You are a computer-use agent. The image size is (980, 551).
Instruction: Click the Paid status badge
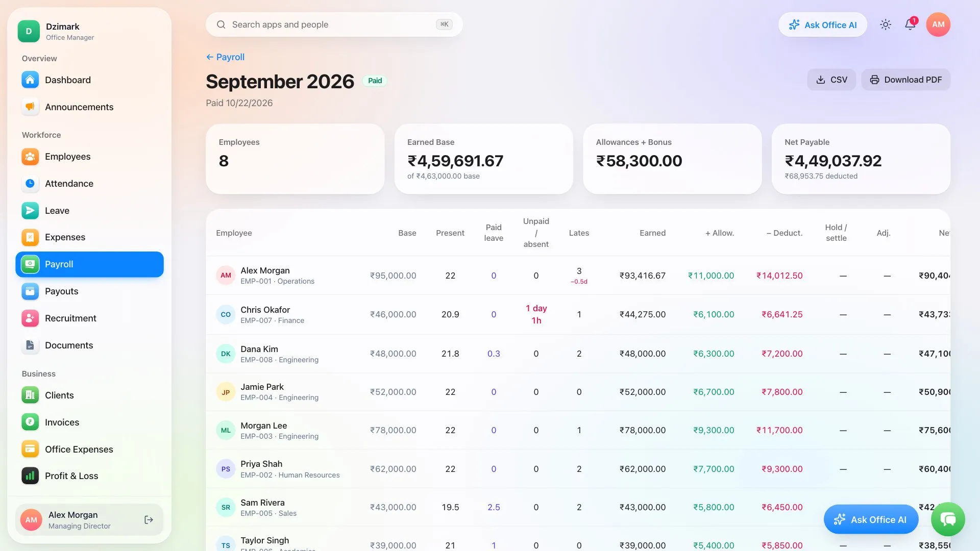[375, 81]
